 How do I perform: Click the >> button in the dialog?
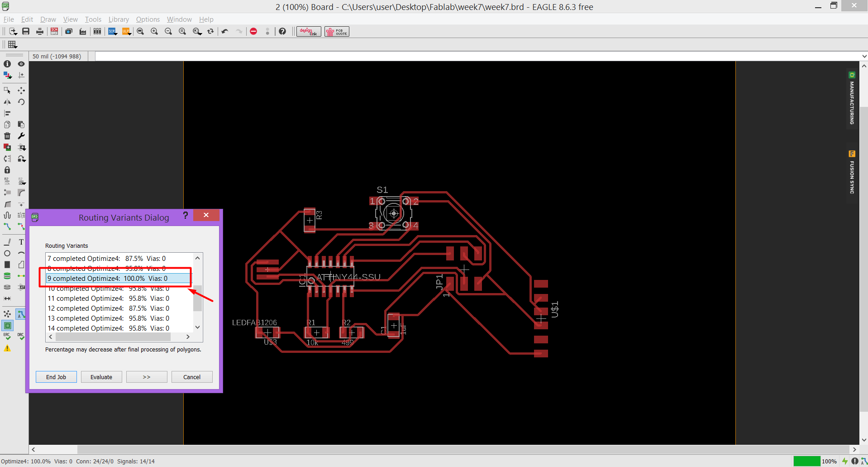click(x=147, y=377)
